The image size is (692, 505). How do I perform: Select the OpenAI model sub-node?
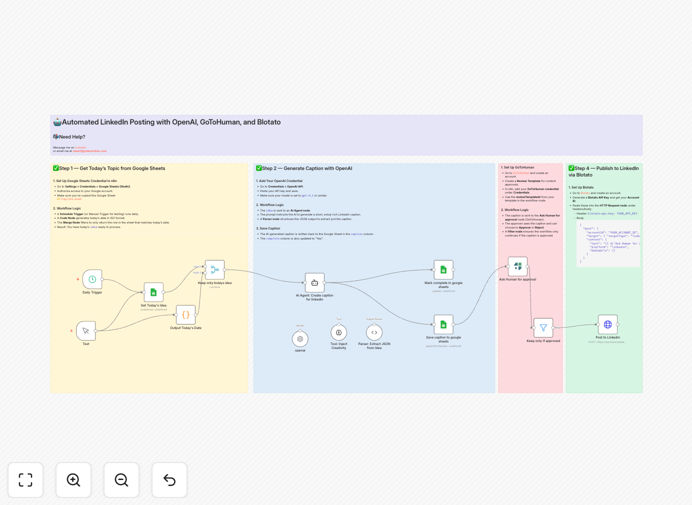300,339
